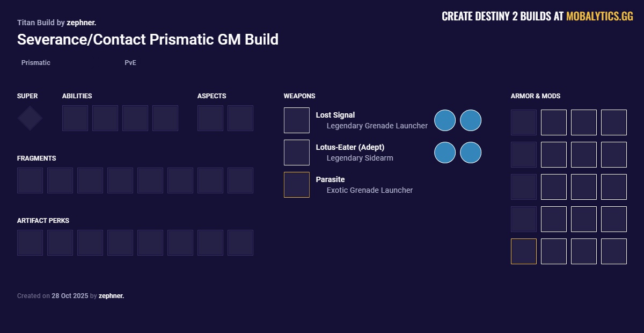Click the first armor exotic slot
Screen dimensions: 644x333
[x=523, y=122]
